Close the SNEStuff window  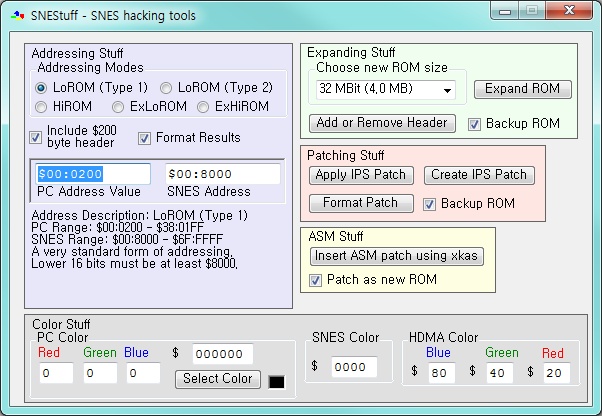(x=569, y=11)
